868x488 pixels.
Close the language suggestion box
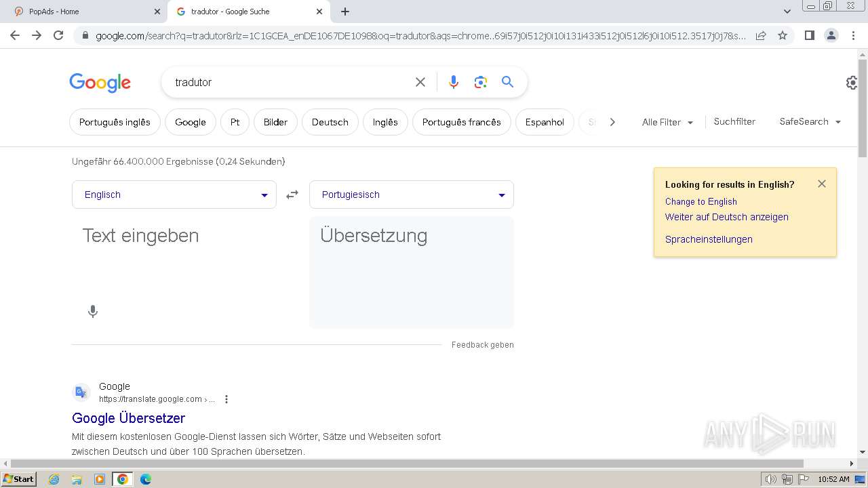pos(822,184)
